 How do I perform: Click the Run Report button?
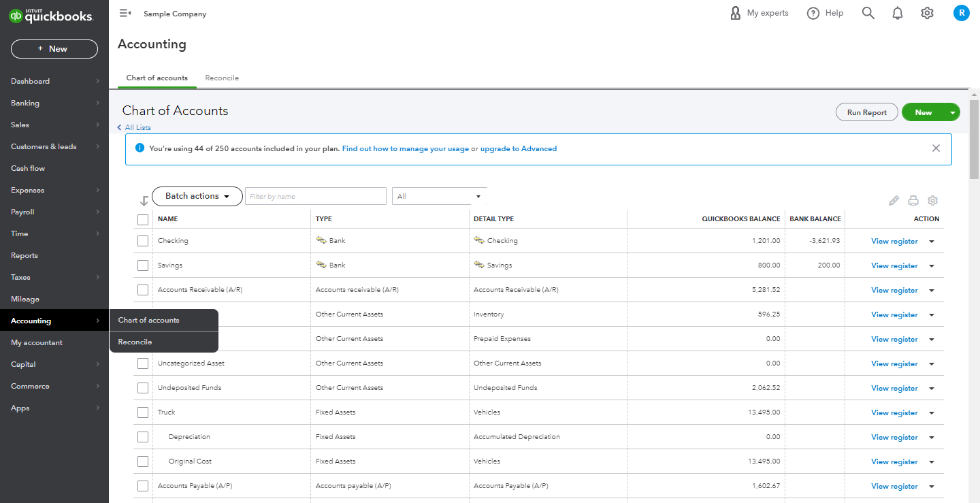866,113
